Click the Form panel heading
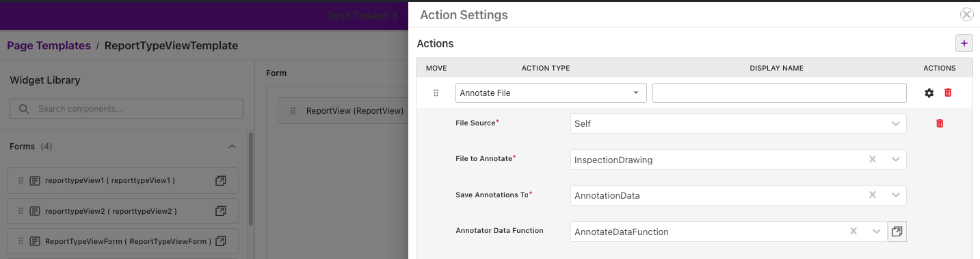This screenshot has height=259, width=980. [x=276, y=73]
